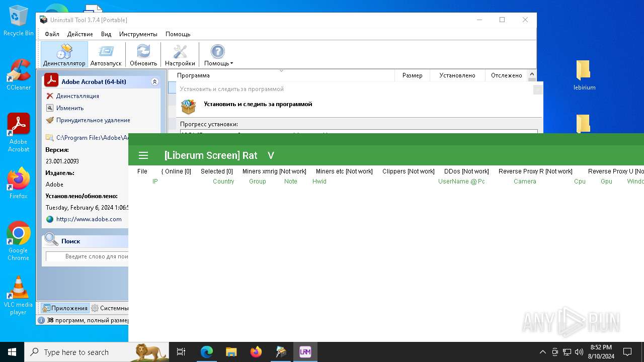Click the Note column header
This screenshot has width=644, height=362.
pos(291,182)
